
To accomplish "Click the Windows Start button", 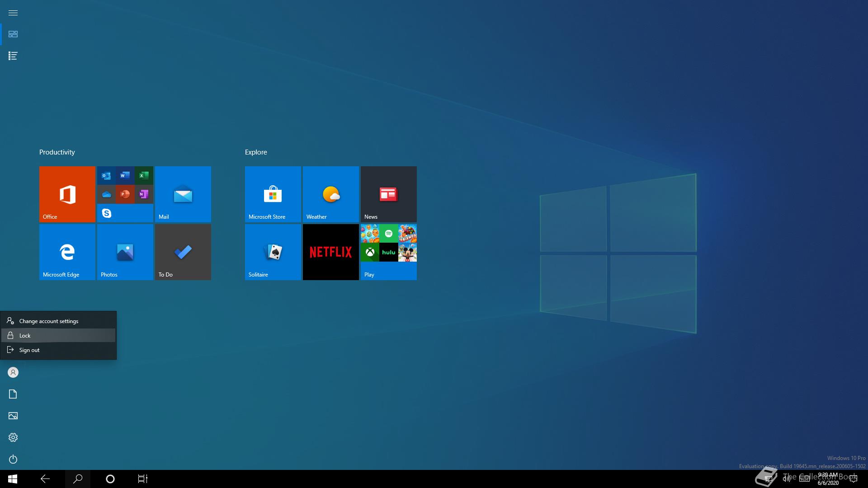I will coord(13,479).
